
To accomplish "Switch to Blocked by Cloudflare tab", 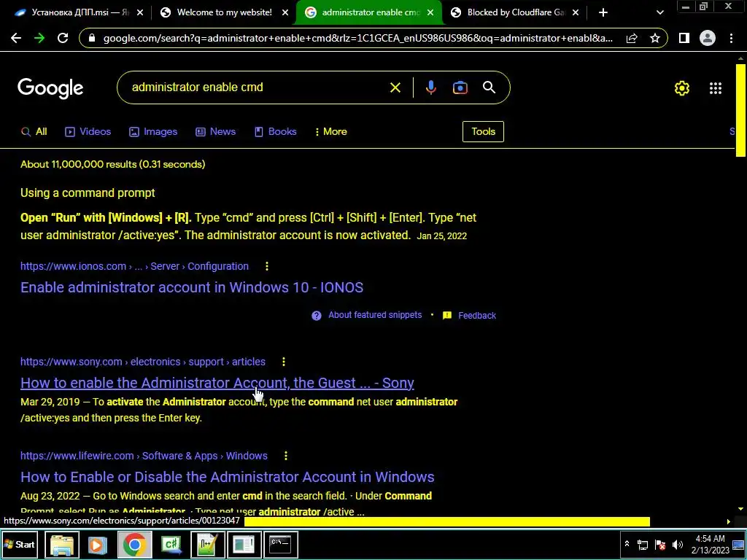I will click(x=516, y=13).
